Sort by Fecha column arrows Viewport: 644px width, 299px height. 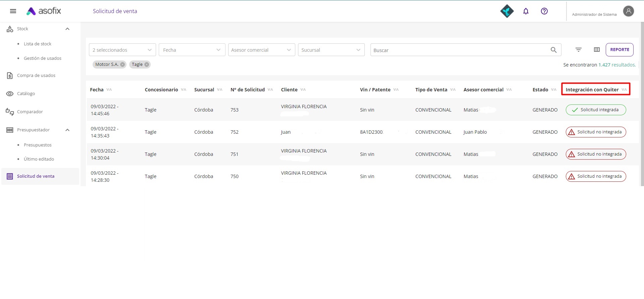pyautogui.click(x=109, y=90)
